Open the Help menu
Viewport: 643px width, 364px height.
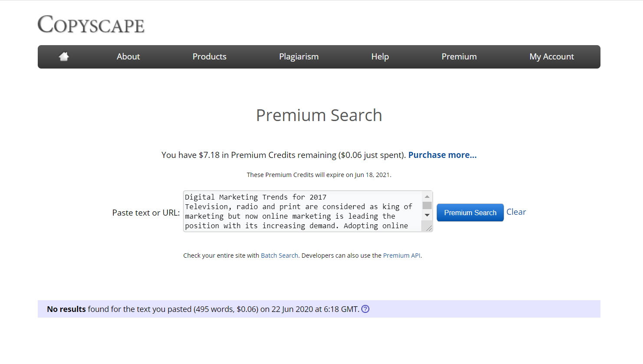[x=380, y=57]
